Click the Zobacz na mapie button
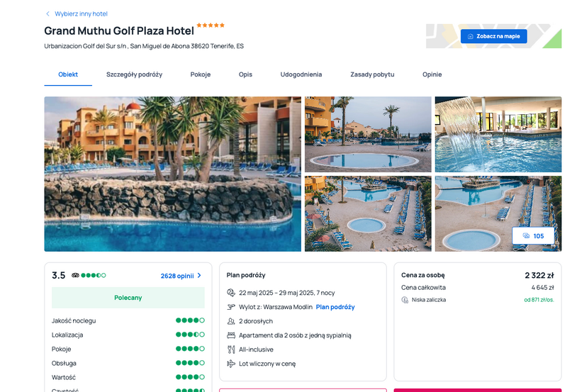567x392 pixels. (493, 36)
